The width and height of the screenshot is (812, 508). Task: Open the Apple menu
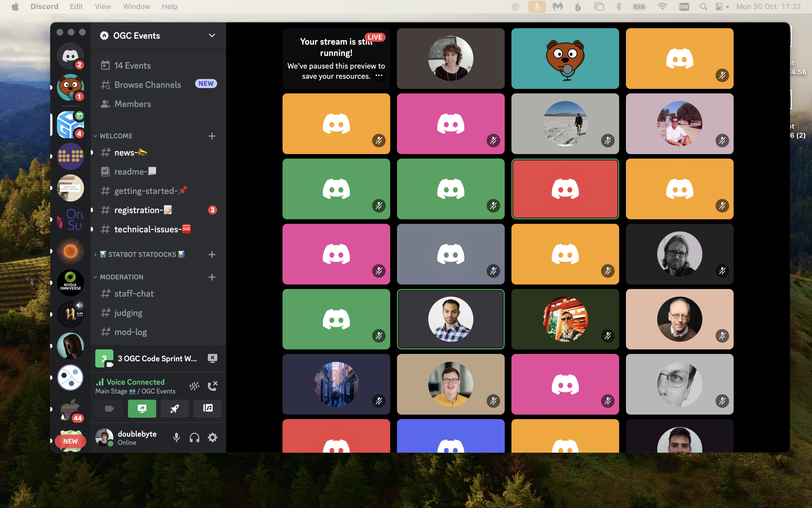point(15,7)
